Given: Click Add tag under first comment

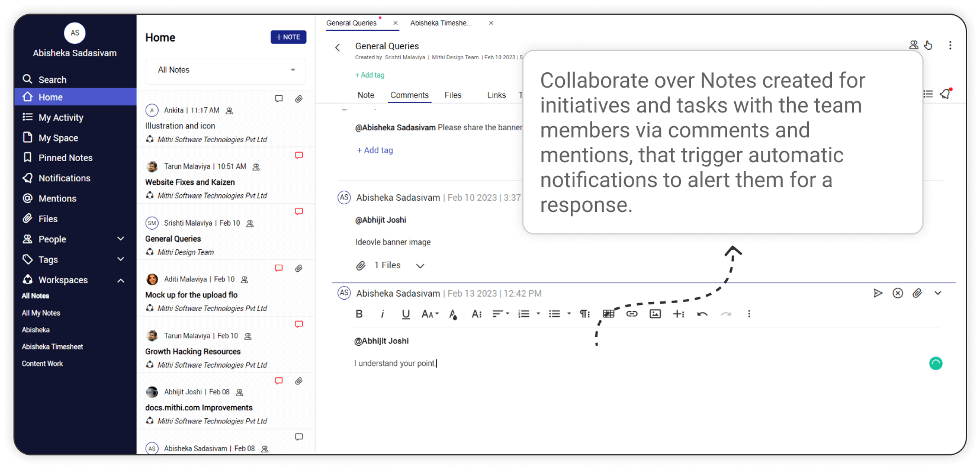Looking at the screenshot, I should [375, 150].
